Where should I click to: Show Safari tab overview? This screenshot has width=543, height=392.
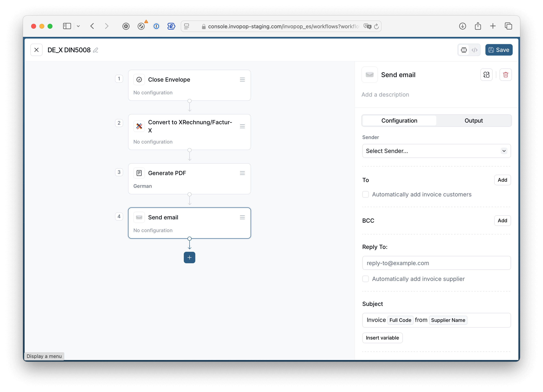pyautogui.click(x=508, y=26)
